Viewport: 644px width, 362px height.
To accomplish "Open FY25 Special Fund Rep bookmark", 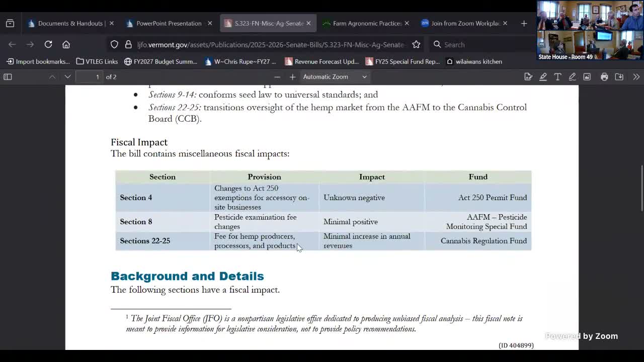I will [x=403, y=61].
